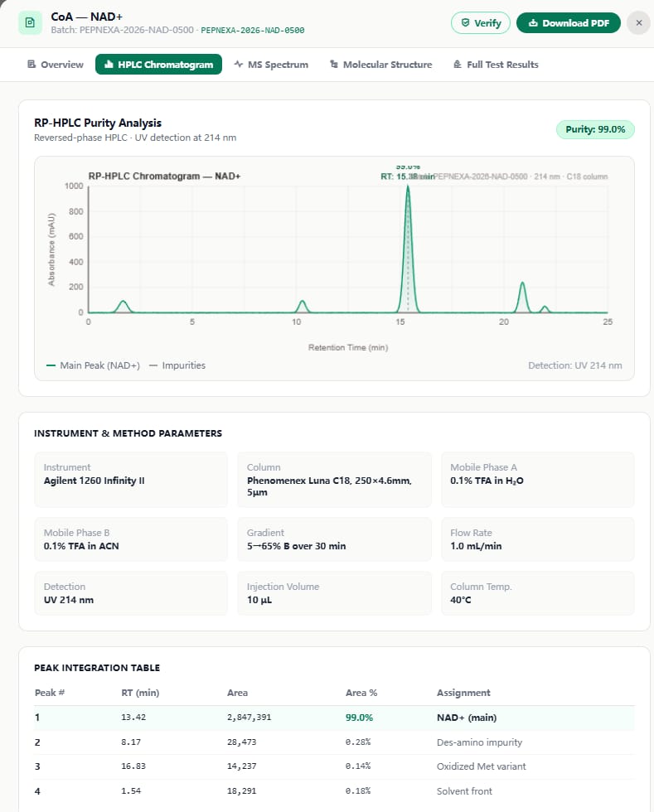Click the Assignment column header

click(x=463, y=693)
